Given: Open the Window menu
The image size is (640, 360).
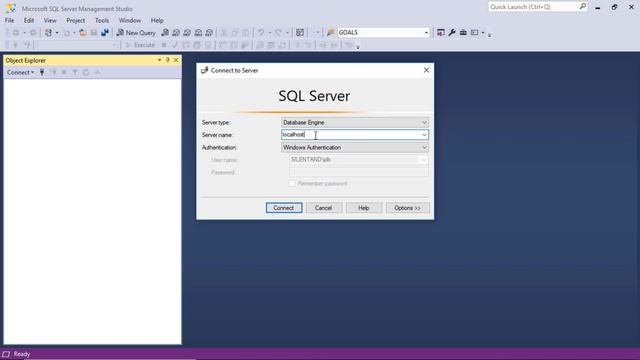Looking at the screenshot, I should pos(130,20).
